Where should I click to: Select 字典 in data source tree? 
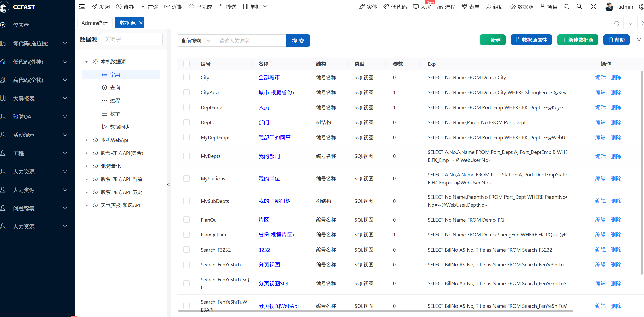[121, 75]
